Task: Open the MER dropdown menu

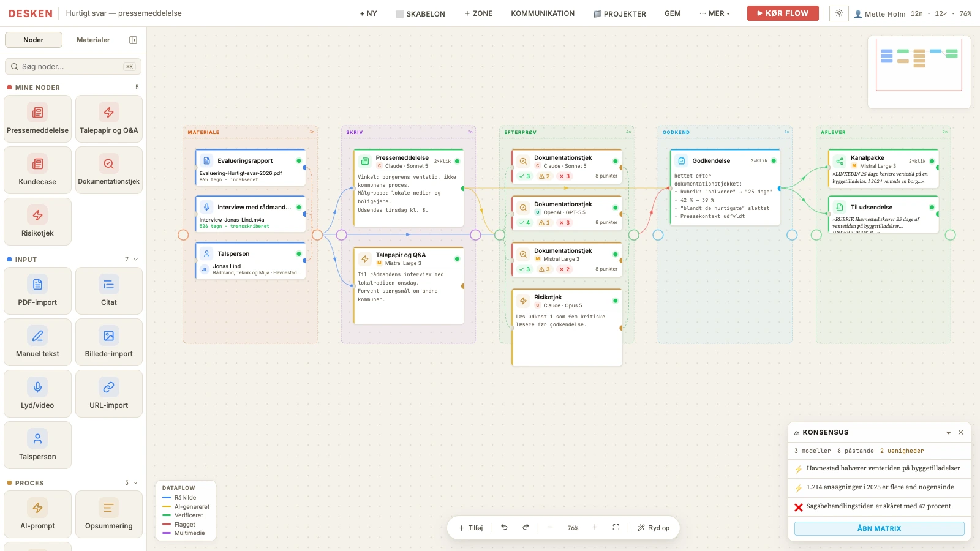Action: click(714, 13)
